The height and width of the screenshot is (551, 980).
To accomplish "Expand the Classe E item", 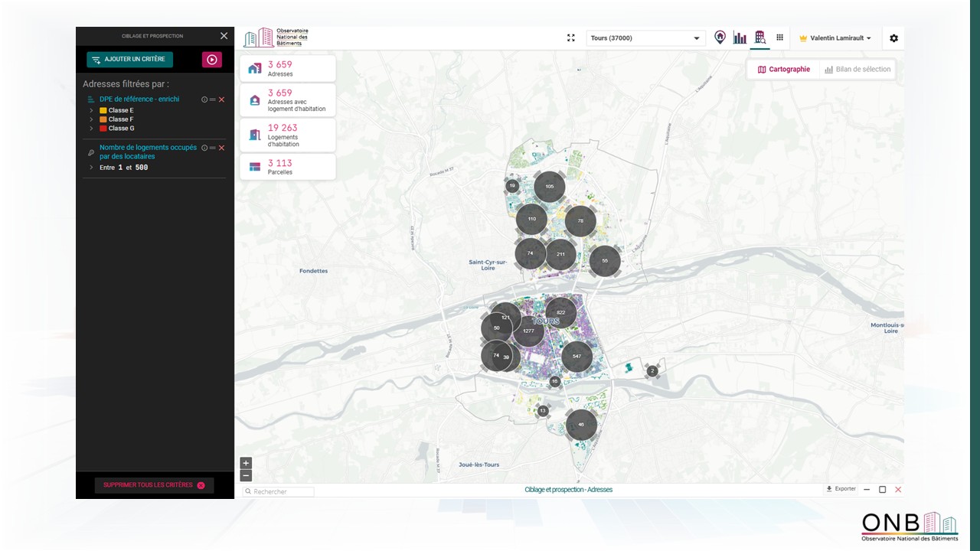I will 92,111.
